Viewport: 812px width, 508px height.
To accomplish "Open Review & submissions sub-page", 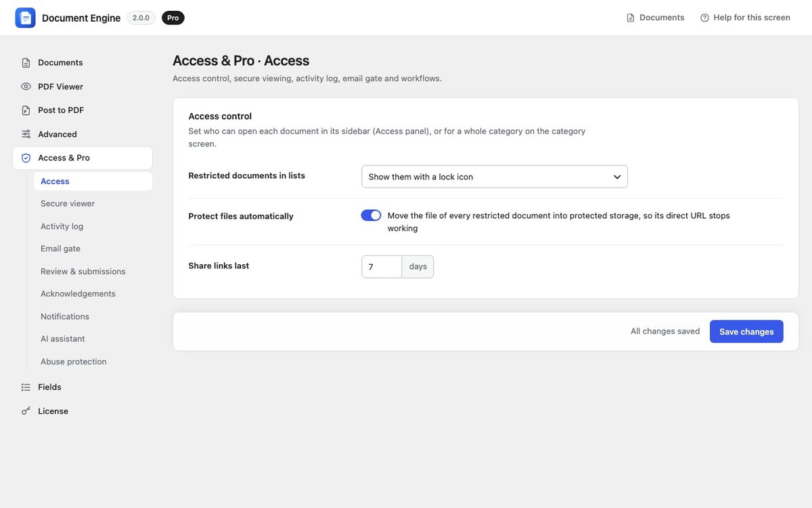I will (93, 272).
